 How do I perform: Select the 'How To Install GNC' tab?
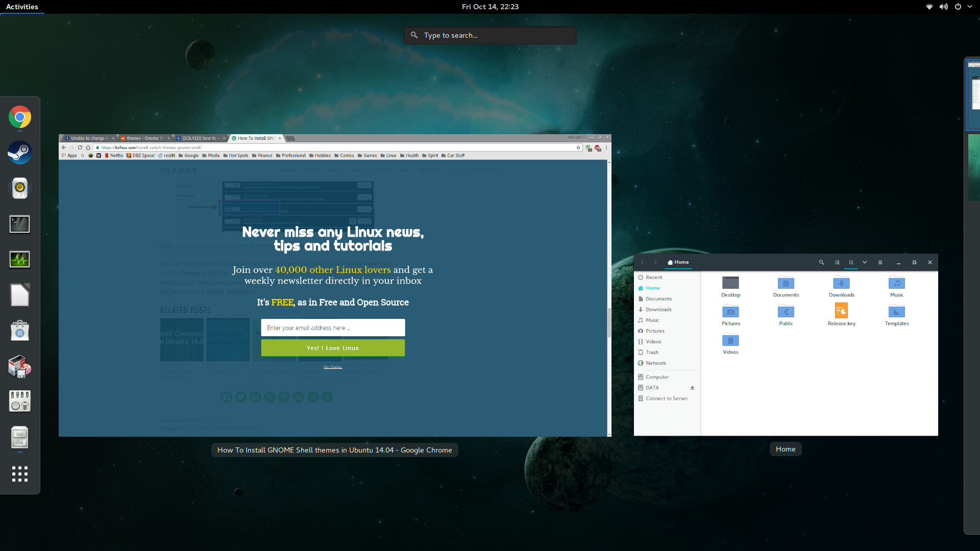tap(256, 138)
